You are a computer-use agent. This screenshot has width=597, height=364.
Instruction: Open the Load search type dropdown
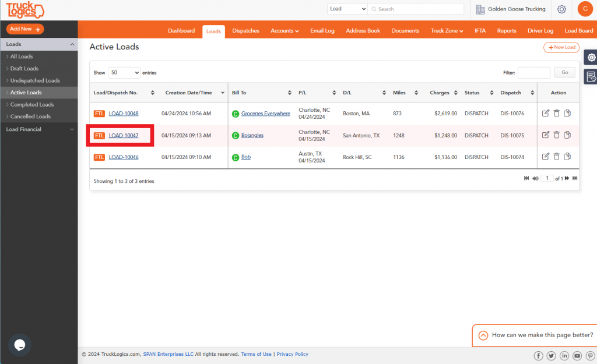[x=347, y=9]
